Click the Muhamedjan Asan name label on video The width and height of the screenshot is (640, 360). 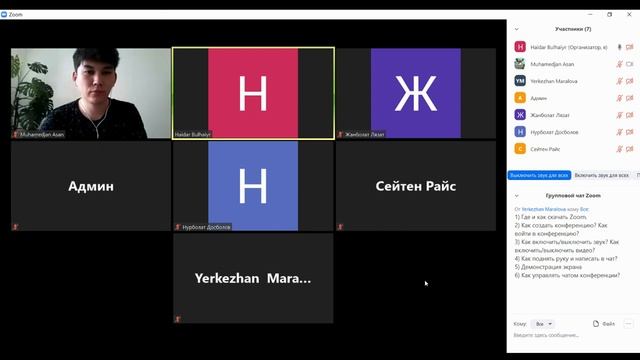pos(42,134)
